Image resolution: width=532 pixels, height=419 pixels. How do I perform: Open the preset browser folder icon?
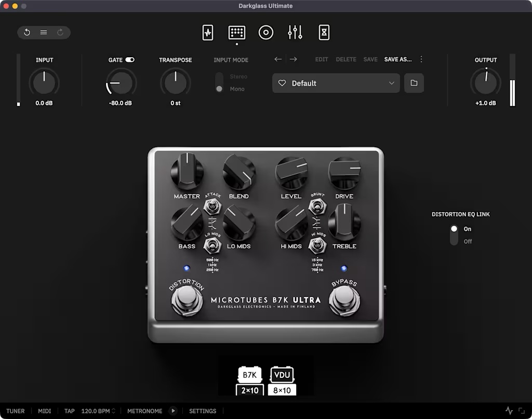(414, 83)
